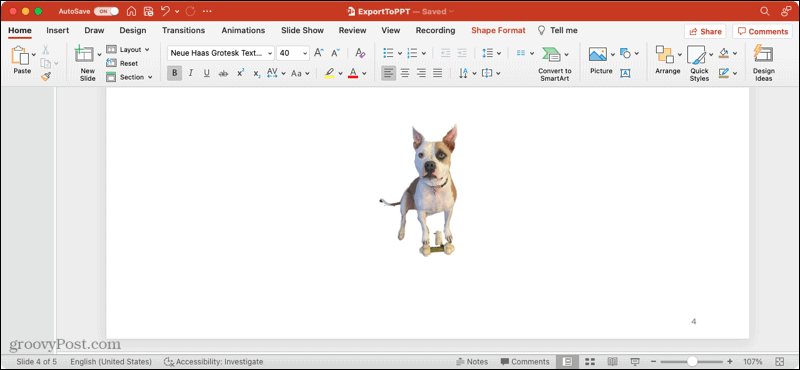800x370 pixels.
Task: Open the bullets list dropdown
Action: point(399,53)
